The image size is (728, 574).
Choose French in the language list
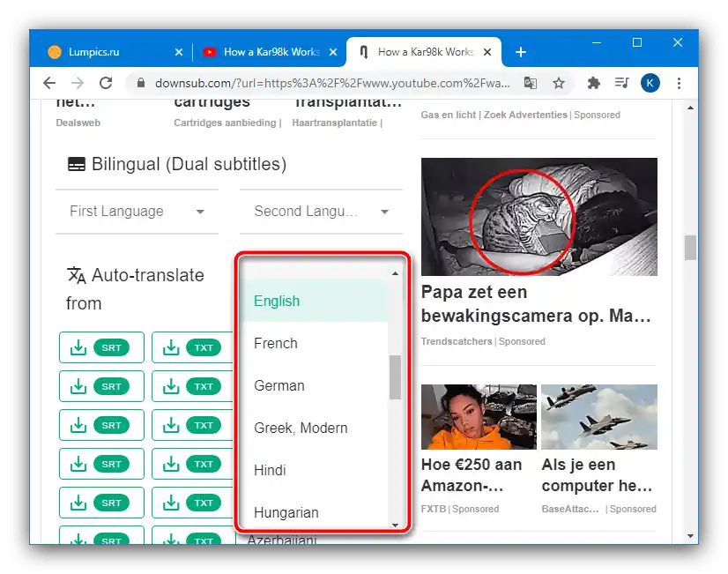pyautogui.click(x=316, y=343)
